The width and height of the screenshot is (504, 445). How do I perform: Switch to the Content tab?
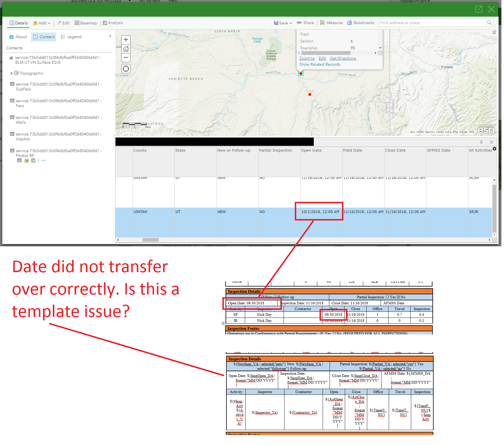coord(44,37)
